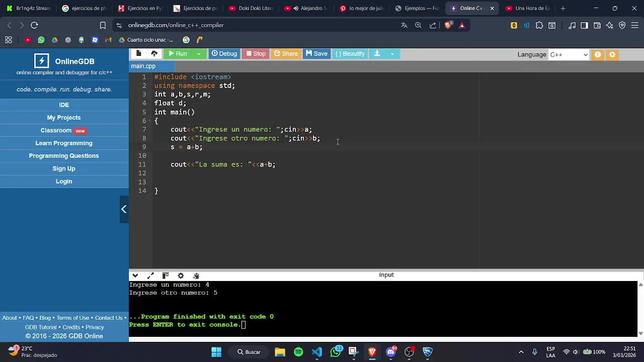
Task: Save the code with the Save button
Action: 316,54
